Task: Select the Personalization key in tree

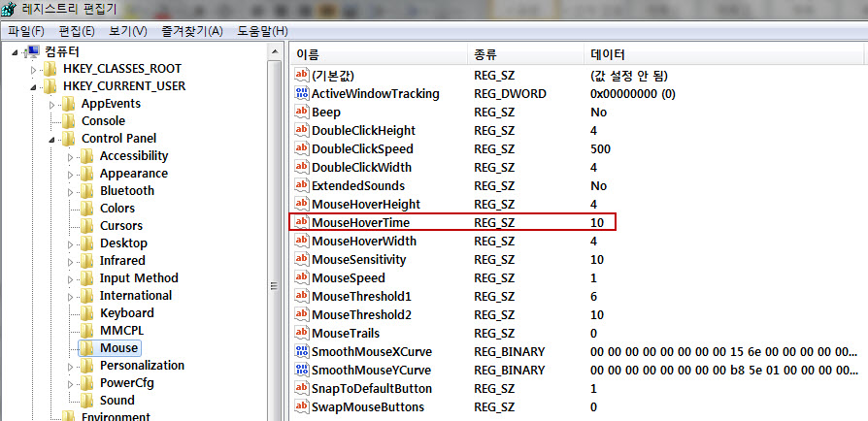Action: pyautogui.click(x=142, y=366)
